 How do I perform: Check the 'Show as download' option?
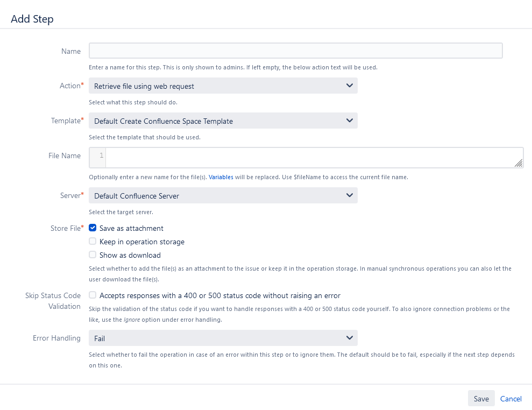click(x=92, y=255)
